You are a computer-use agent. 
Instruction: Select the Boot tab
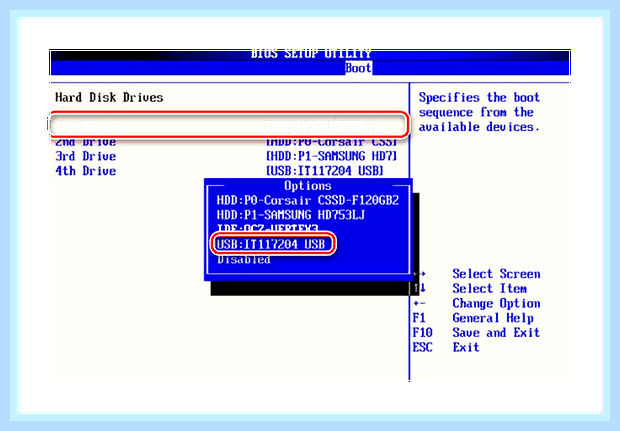click(x=358, y=68)
